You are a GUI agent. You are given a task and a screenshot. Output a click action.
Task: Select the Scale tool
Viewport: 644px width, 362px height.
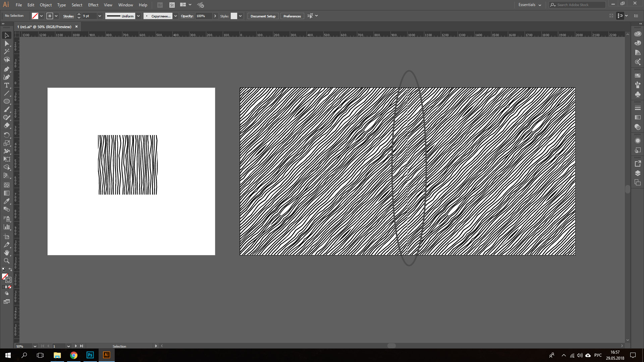tap(6, 143)
